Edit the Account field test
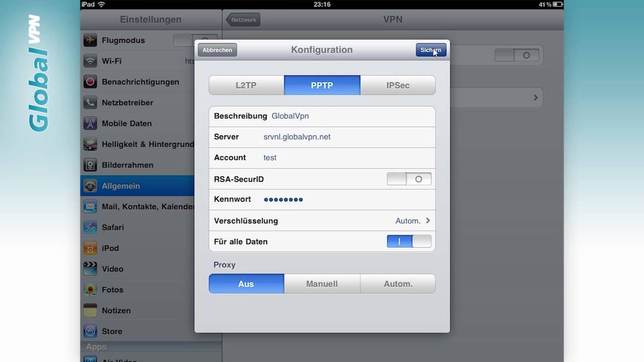 pyautogui.click(x=322, y=157)
